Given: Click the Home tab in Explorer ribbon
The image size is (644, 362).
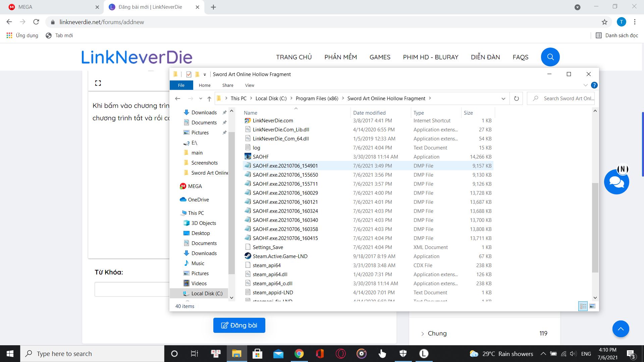Looking at the screenshot, I should tap(204, 85).
